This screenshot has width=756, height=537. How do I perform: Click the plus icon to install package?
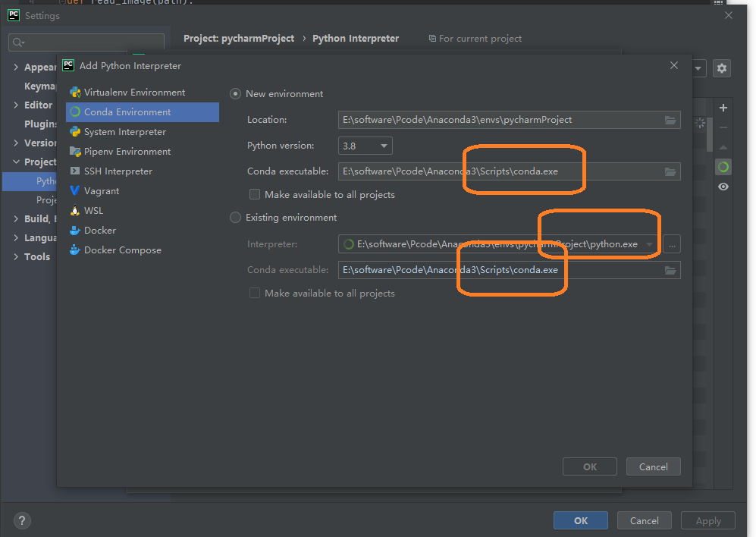coord(723,108)
